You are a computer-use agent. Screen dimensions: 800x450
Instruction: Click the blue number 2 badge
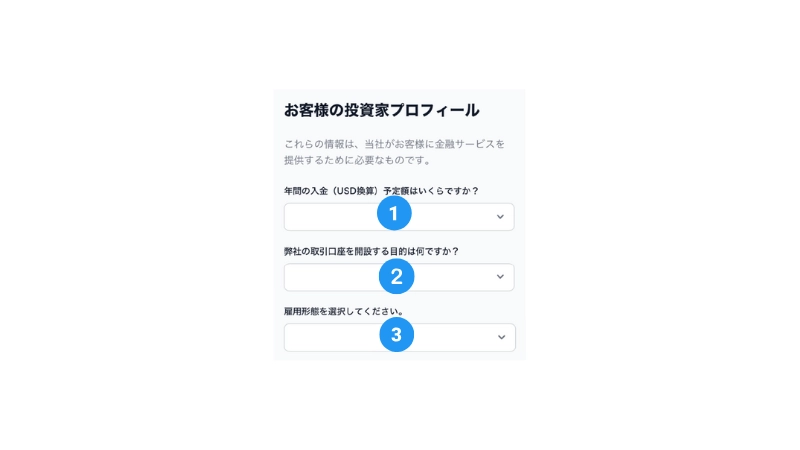pyautogui.click(x=396, y=277)
